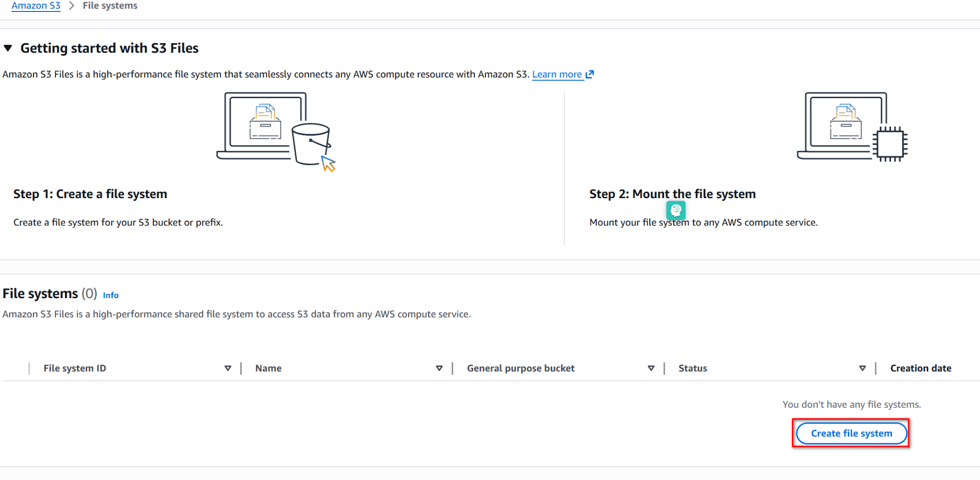Sort by General purpose bucket column arrow
Image resolution: width=980 pixels, height=480 pixels.
pos(651,368)
